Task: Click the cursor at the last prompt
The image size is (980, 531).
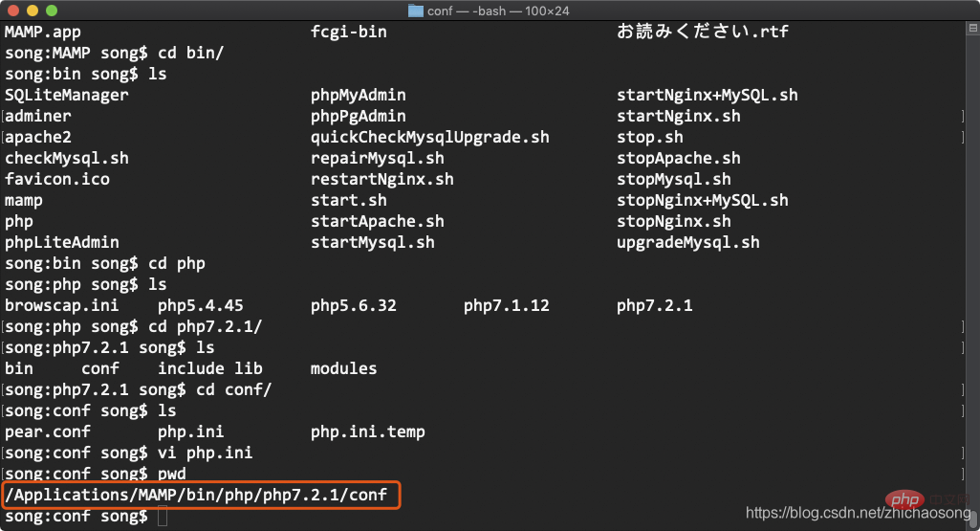Action: (x=163, y=517)
